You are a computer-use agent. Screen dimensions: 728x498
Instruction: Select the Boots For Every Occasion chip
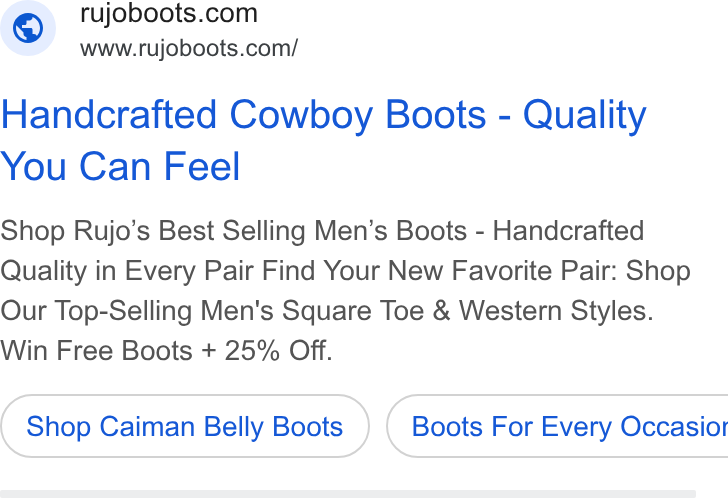(557, 426)
